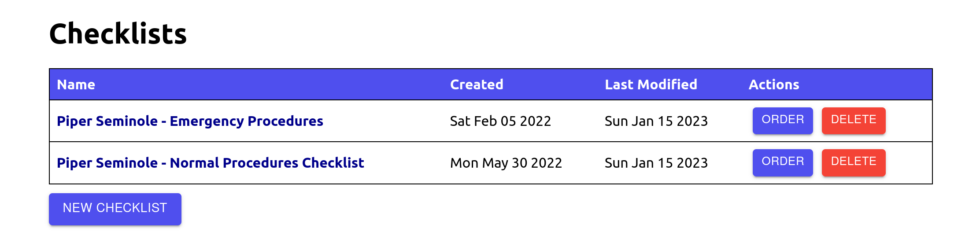
Task: Click the Mon May 30 2022 created date
Action: coord(506,163)
